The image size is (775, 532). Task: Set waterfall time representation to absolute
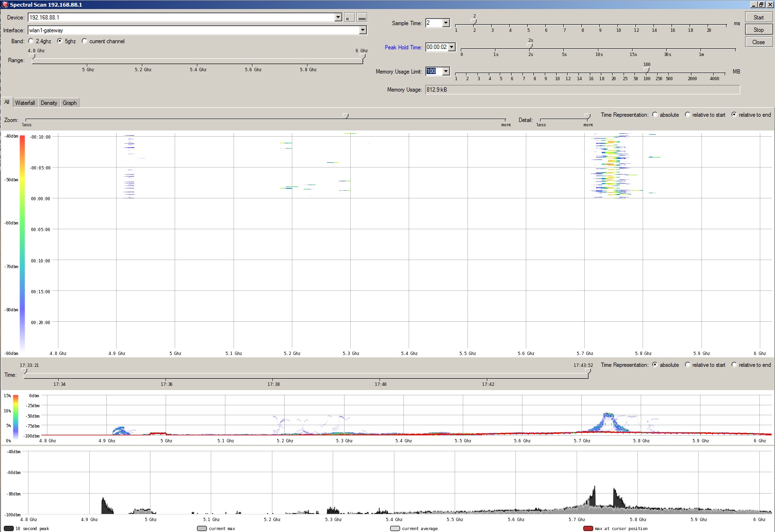click(x=655, y=115)
